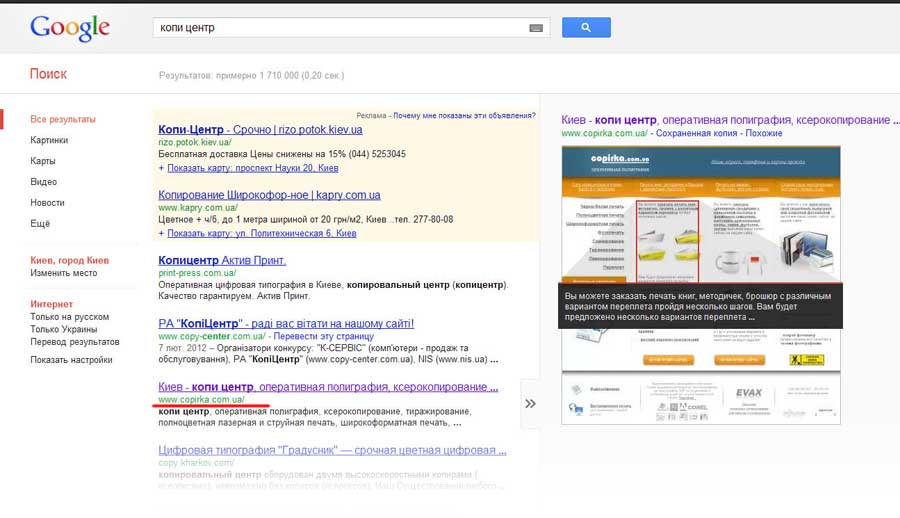Viewport: 900px width, 518px height.
Task: Click the green URL 'www.kapry.com.ua/'
Action: click(197, 208)
